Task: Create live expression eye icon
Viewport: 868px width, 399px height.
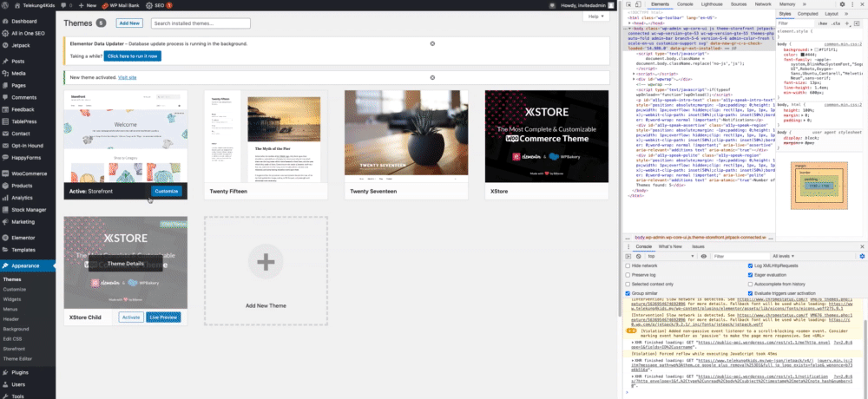Action: (x=704, y=256)
